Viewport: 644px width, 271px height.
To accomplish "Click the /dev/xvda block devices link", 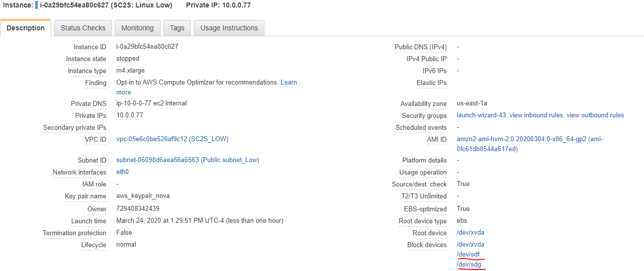I will click(x=470, y=245).
